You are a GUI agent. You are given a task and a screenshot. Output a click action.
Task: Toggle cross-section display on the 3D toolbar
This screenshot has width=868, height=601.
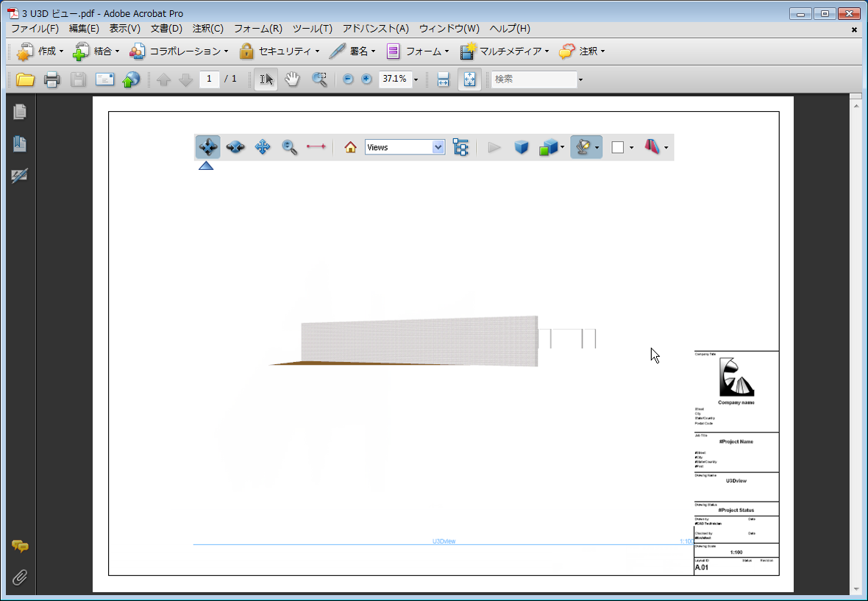pyautogui.click(x=653, y=147)
